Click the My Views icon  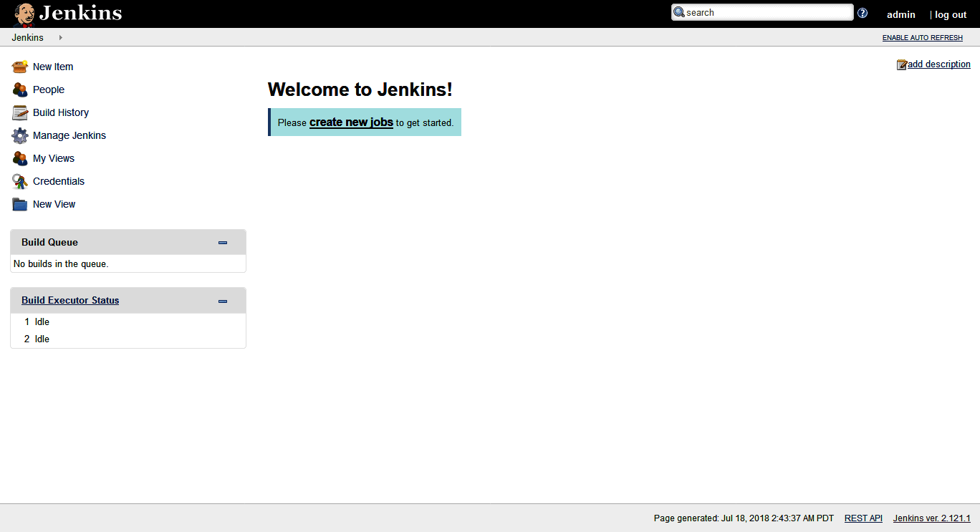[x=19, y=158]
